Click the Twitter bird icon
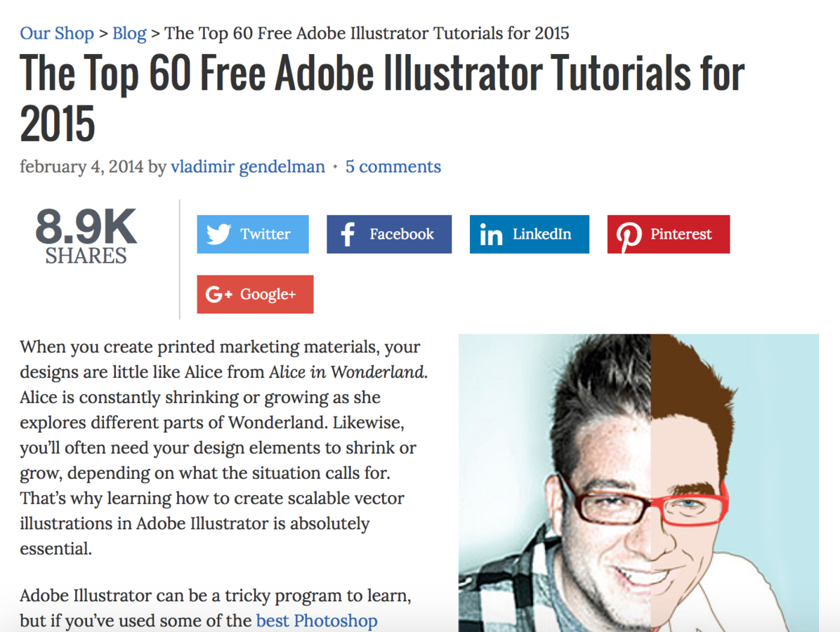 [x=218, y=234]
